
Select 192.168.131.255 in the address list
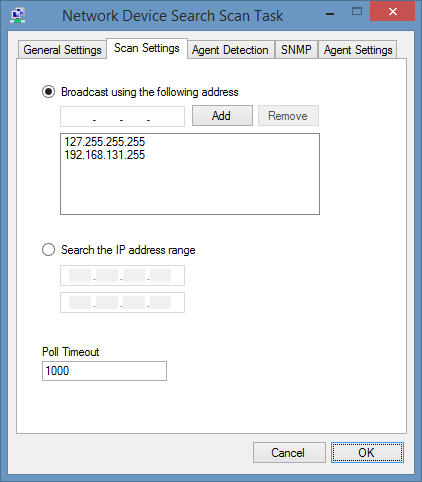(x=105, y=155)
